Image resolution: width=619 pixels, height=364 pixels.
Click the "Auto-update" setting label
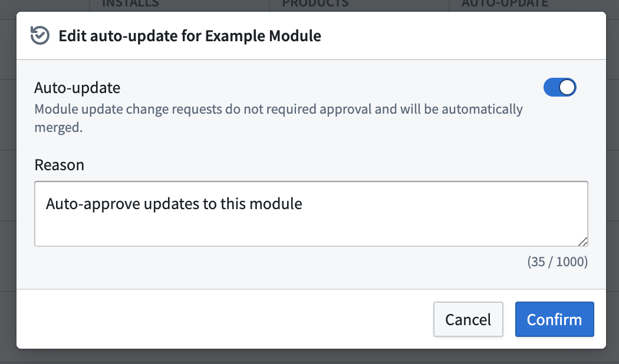77,88
